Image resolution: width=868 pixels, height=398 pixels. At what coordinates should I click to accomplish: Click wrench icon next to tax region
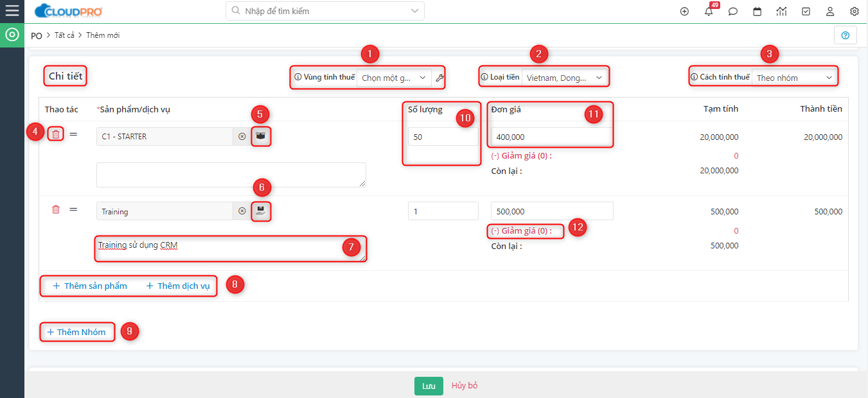(439, 78)
